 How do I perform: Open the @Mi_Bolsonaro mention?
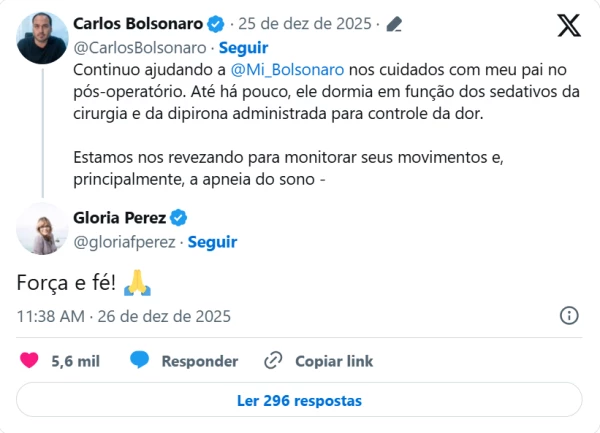point(287,71)
